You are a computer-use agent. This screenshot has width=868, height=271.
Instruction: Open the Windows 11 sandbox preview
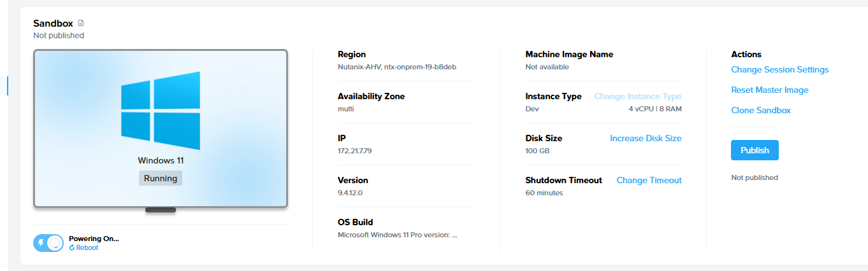[x=161, y=129]
